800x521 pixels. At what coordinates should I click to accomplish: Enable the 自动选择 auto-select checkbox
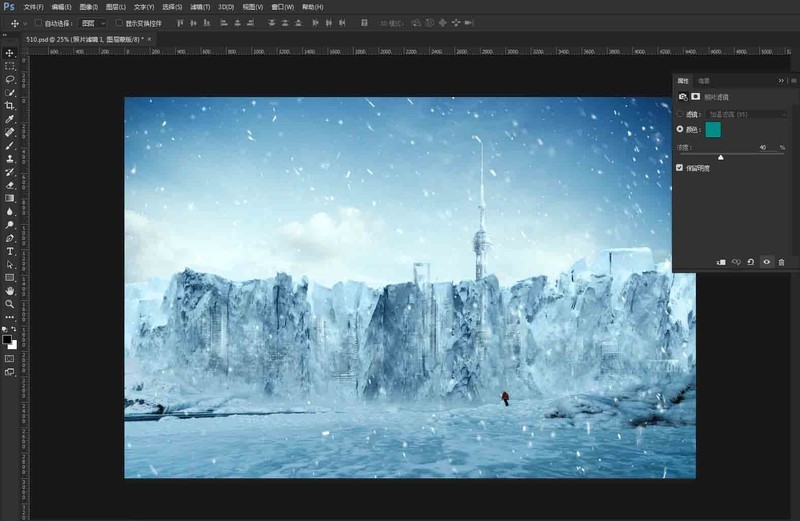click(x=38, y=23)
